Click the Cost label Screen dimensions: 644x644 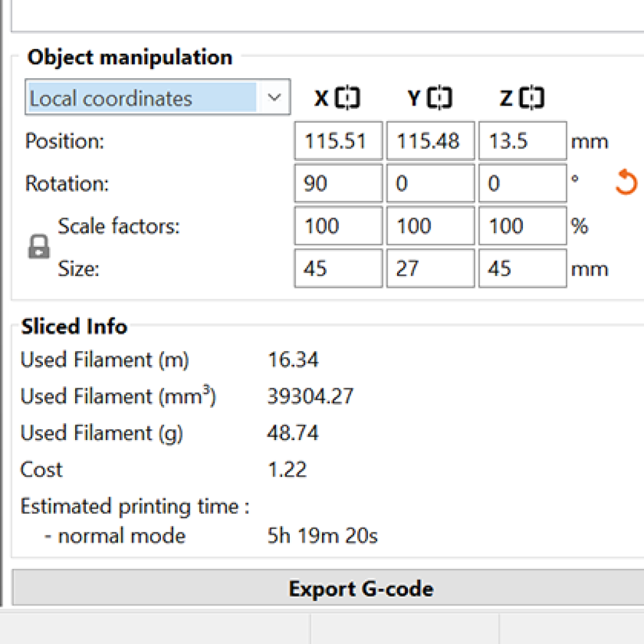tap(42, 469)
